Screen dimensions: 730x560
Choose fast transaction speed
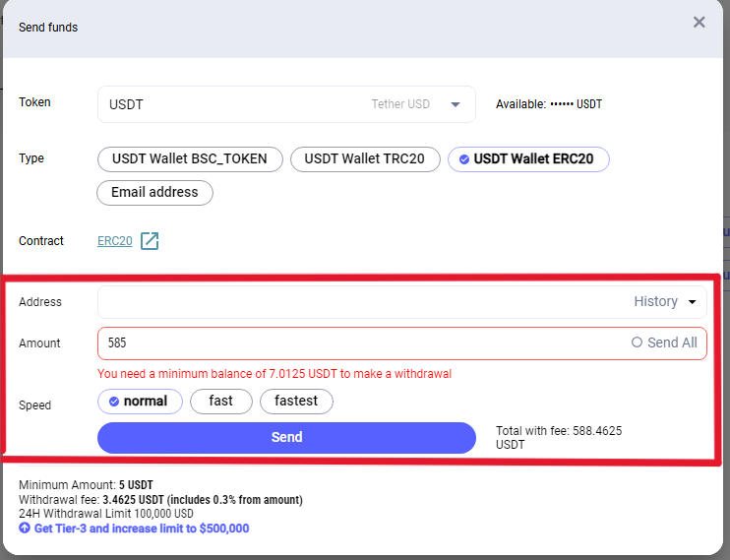point(221,402)
